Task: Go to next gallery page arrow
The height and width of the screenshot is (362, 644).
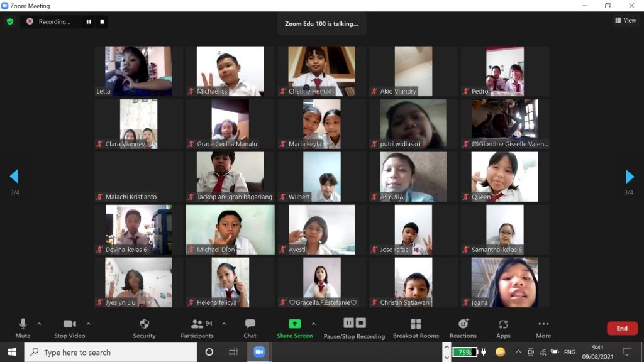Action: [630, 177]
